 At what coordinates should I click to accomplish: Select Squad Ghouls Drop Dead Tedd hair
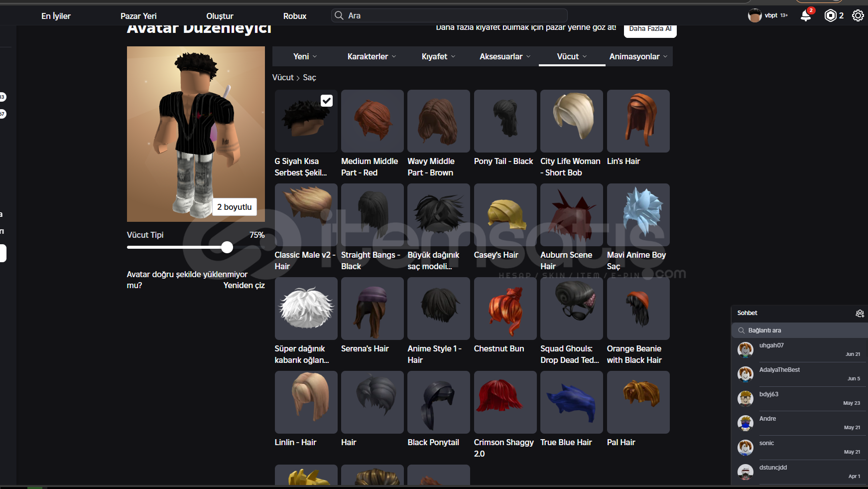572,309
